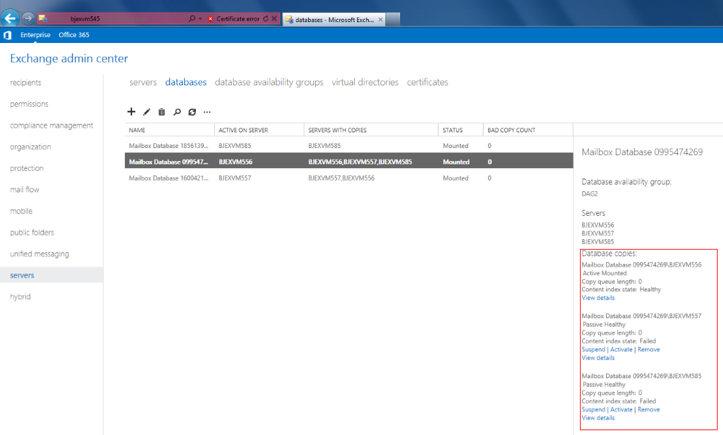Viewport: 723px width, 435px height.
Task: Sort by BAD COPY COUNT column header
Action: coord(528,130)
